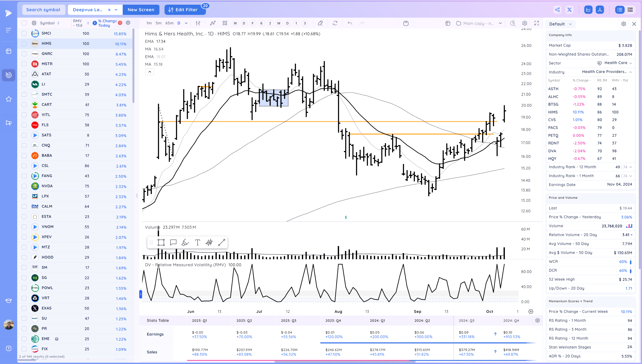Click the chart refresh icon
Image resolution: width=642 pixels, height=364 pixels.
(335, 23)
